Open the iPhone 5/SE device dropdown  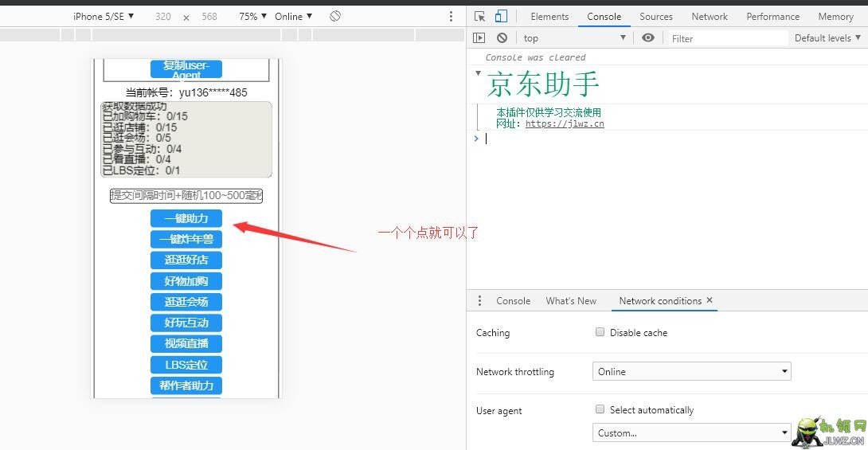[104, 17]
